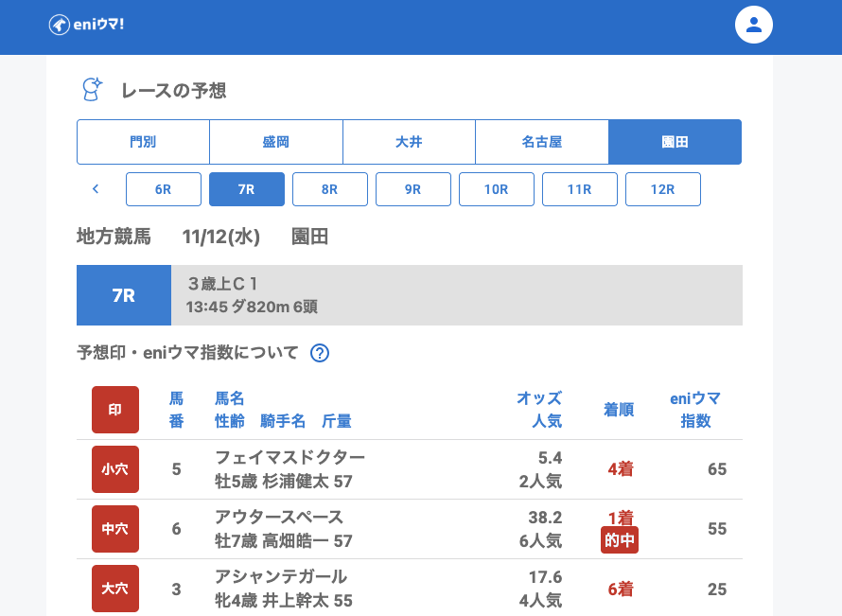This screenshot has height=616, width=842.
Task: Open the 名古屋 racecourse tab
Action: (542, 142)
